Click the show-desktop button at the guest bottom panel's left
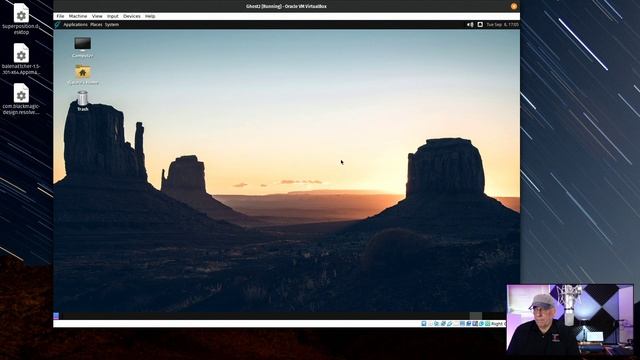This screenshot has width=640, height=360. click(x=56, y=316)
